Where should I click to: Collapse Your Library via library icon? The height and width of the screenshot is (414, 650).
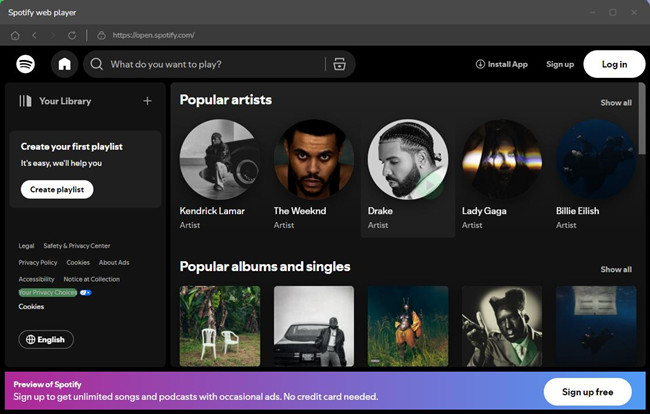coord(25,101)
